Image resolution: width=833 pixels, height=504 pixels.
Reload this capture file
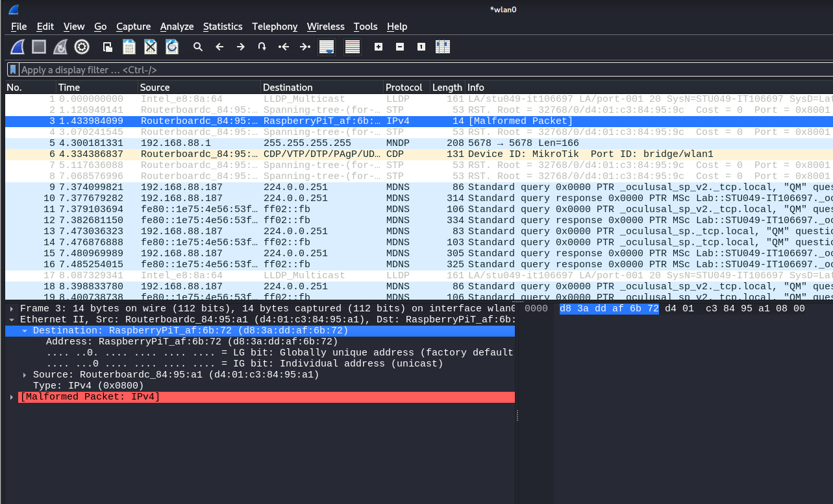coord(172,47)
